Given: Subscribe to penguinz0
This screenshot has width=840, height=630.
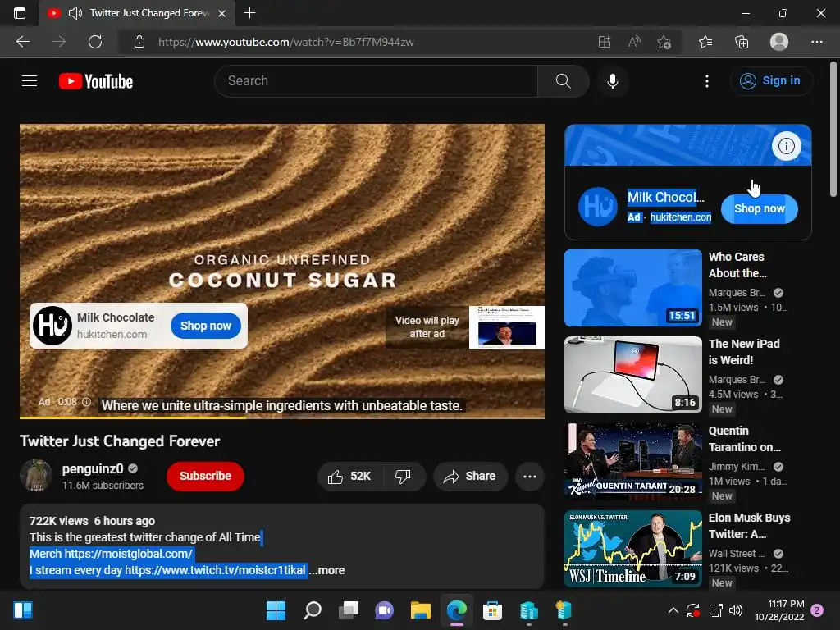Looking at the screenshot, I should (205, 477).
